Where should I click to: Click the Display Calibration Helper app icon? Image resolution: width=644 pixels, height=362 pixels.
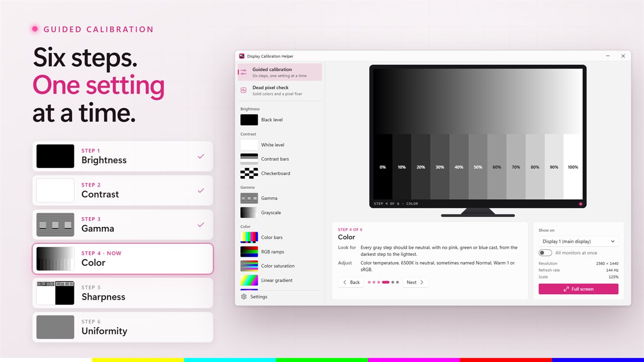(242, 56)
